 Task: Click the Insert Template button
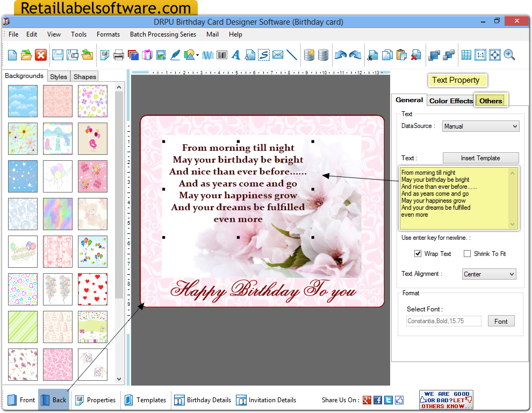click(x=480, y=158)
